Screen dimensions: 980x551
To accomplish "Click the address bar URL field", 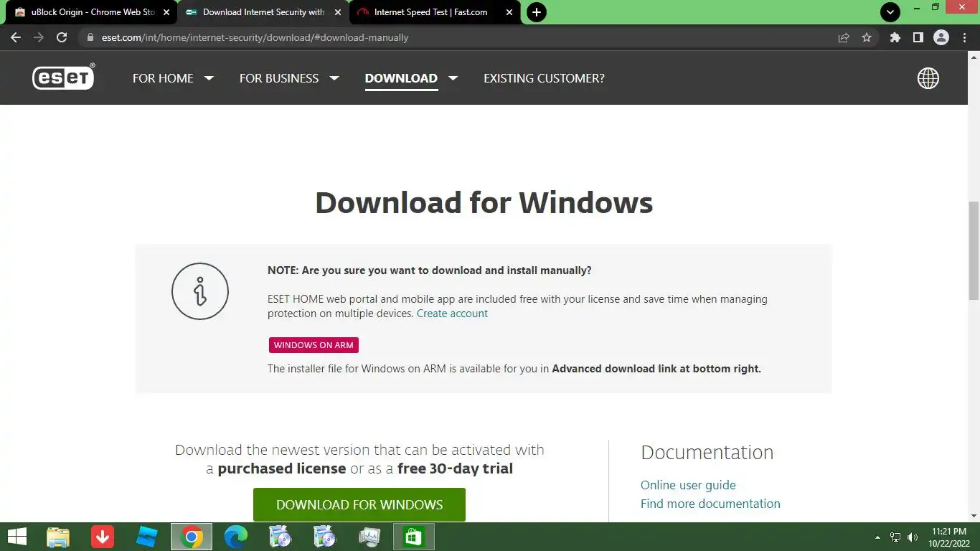I will pos(459,37).
